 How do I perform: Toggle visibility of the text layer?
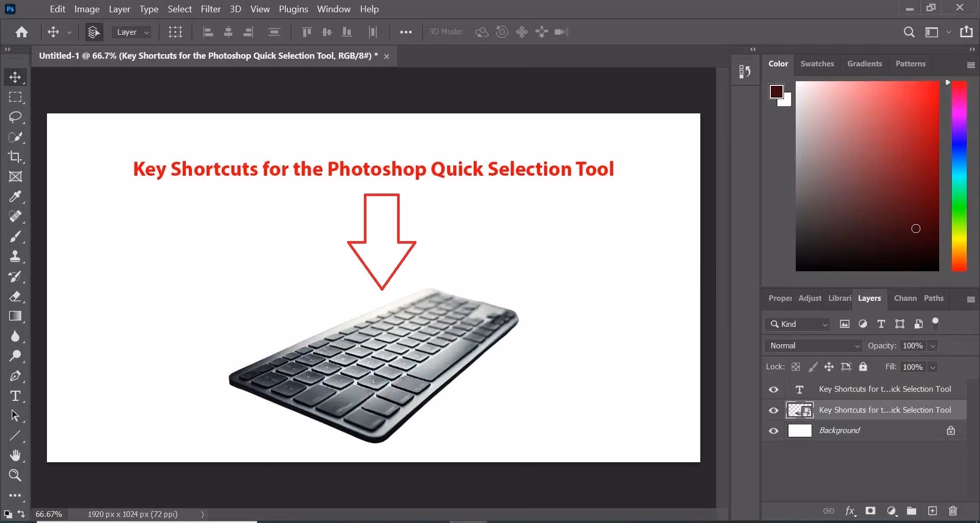point(773,389)
